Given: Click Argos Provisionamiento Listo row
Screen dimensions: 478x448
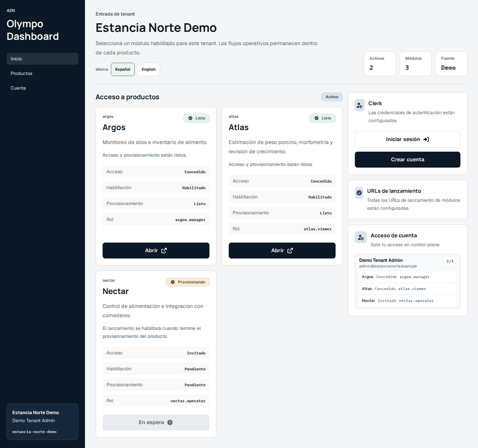Looking at the screenshot, I should [156, 203].
